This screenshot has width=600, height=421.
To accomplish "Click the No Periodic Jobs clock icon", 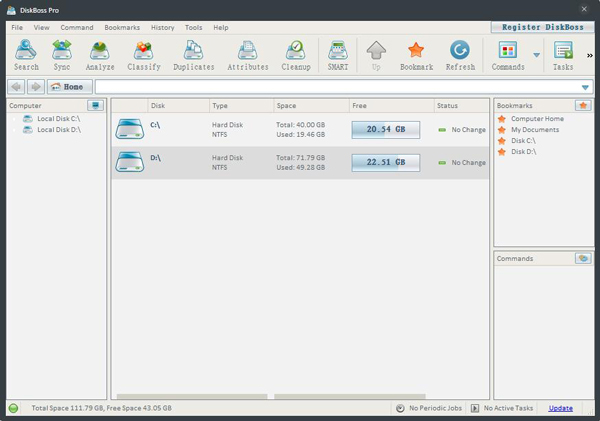I will pos(400,408).
